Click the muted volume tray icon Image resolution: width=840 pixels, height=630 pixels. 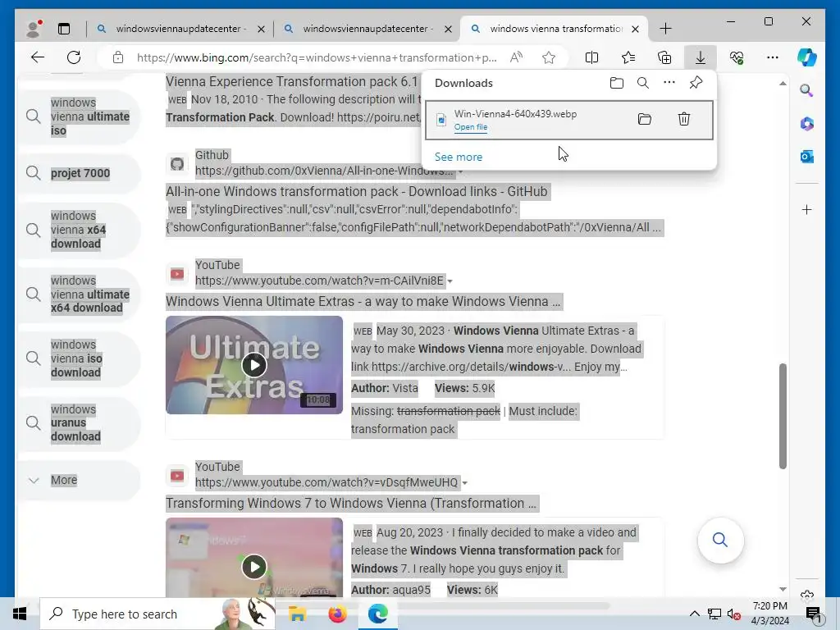pos(733,614)
